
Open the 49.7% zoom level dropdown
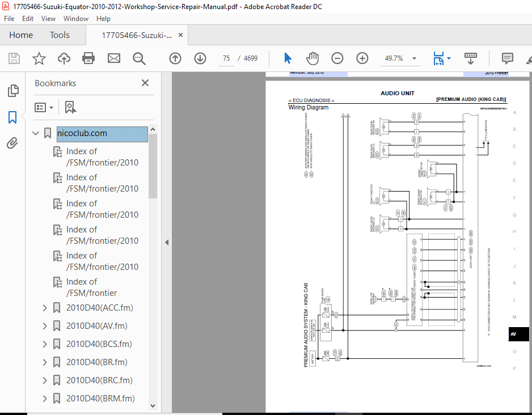[x=414, y=58]
